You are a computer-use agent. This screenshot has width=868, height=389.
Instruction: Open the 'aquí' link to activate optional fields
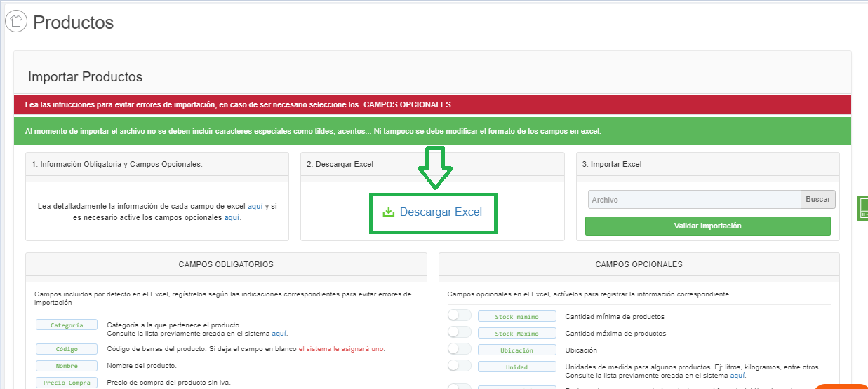232,218
